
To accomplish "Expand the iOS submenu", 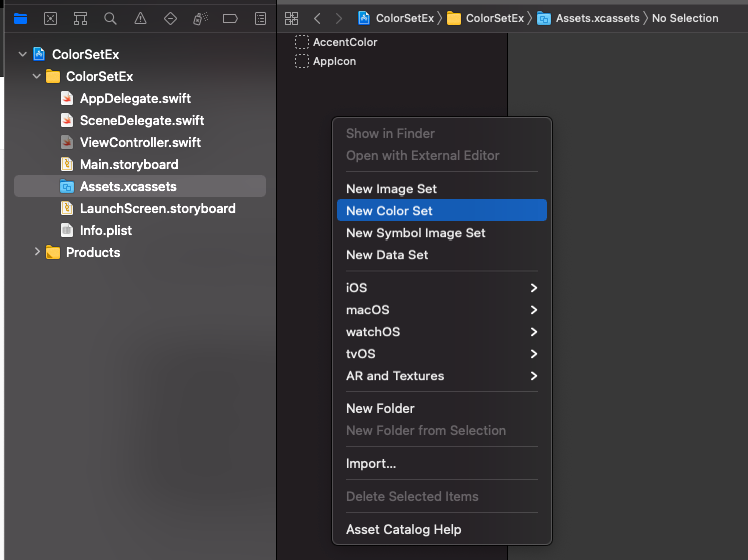I will coord(442,288).
